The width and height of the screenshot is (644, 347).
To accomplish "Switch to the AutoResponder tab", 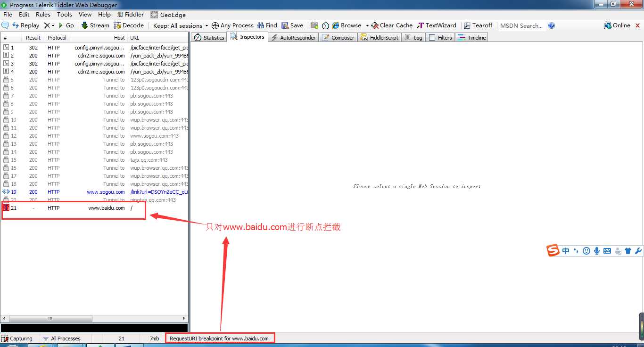I will (x=293, y=38).
